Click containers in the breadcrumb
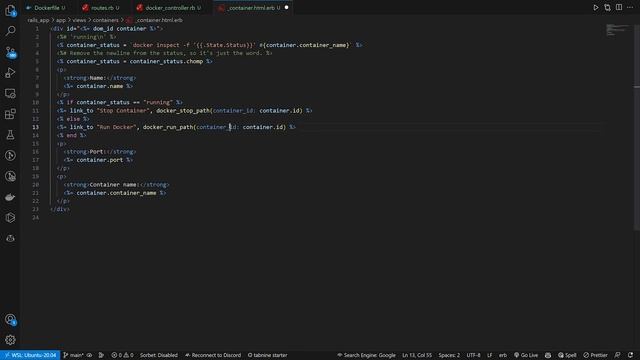Viewport: 640px width, 360px height. coord(105,20)
